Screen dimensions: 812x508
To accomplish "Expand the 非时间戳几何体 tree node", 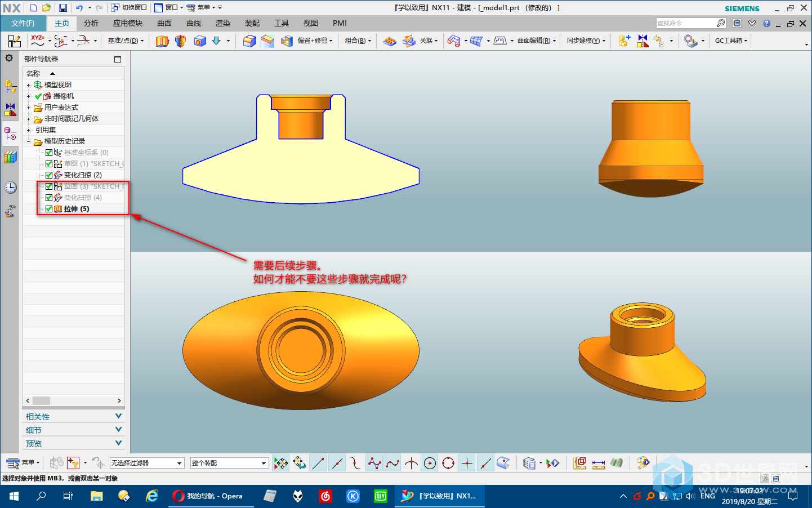I will [28, 119].
